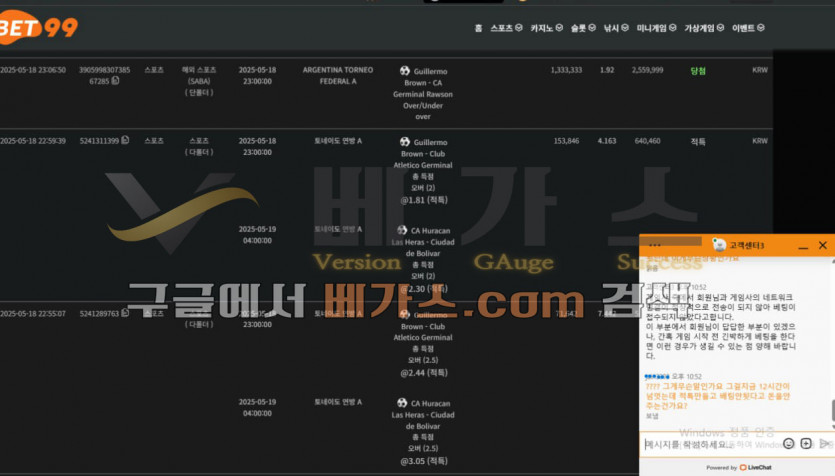Click the bet amount 153,846
The image size is (835, 476).
[567, 141]
